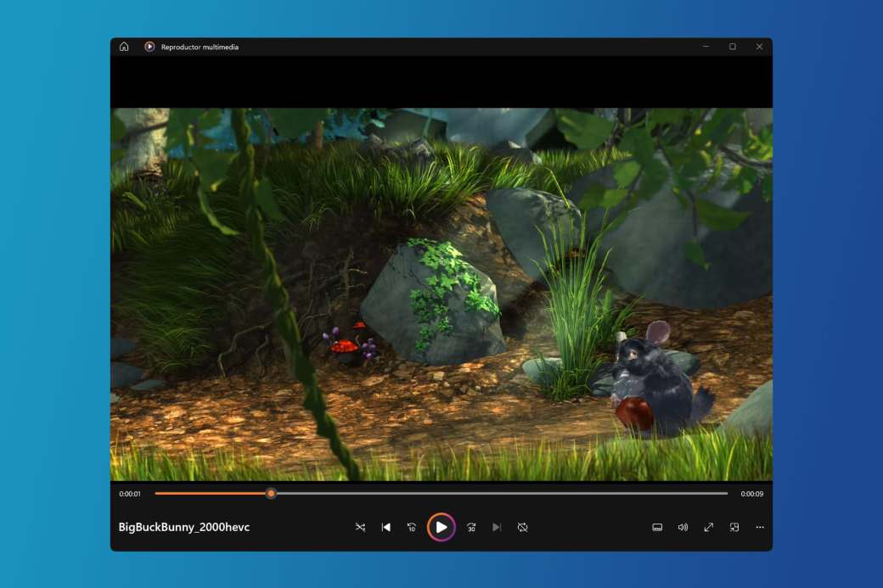Click the elapsed time 0:00:01

click(130, 494)
